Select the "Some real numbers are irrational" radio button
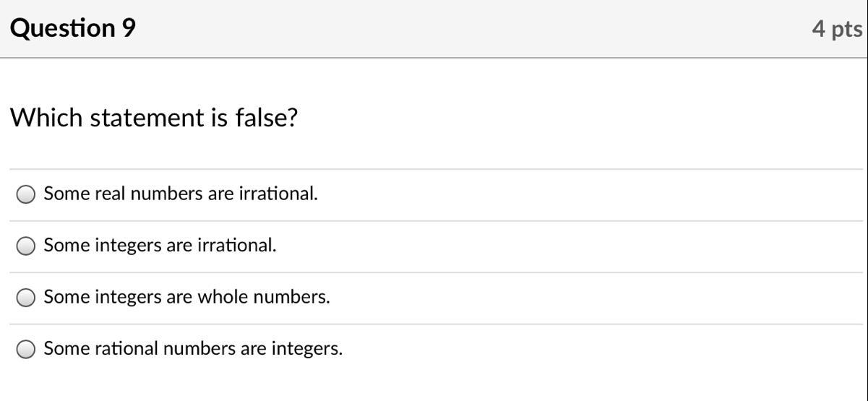The width and height of the screenshot is (868, 401). click(x=26, y=194)
